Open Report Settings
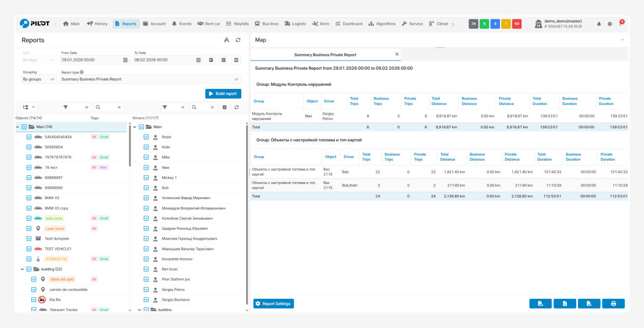The width and height of the screenshot is (644, 328). [x=273, y=304]
